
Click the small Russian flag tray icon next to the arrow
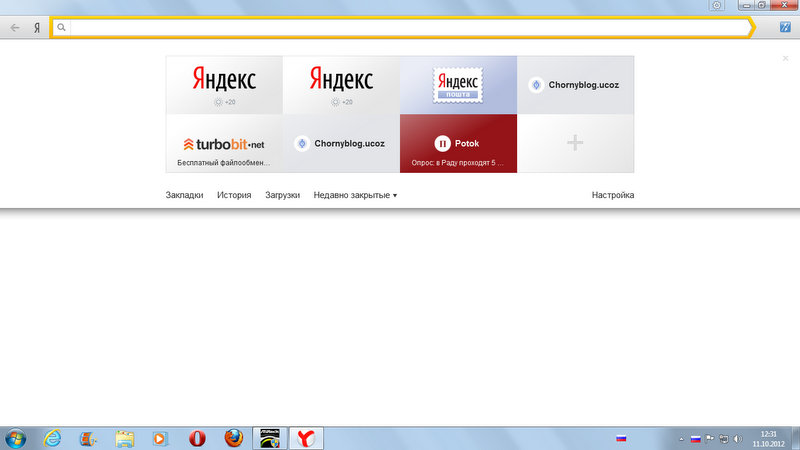pyautogui.click(x=695, y=439)
